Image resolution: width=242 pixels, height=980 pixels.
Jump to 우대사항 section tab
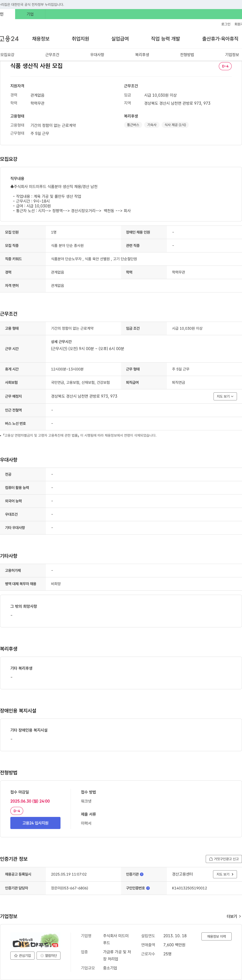[97, 55]
